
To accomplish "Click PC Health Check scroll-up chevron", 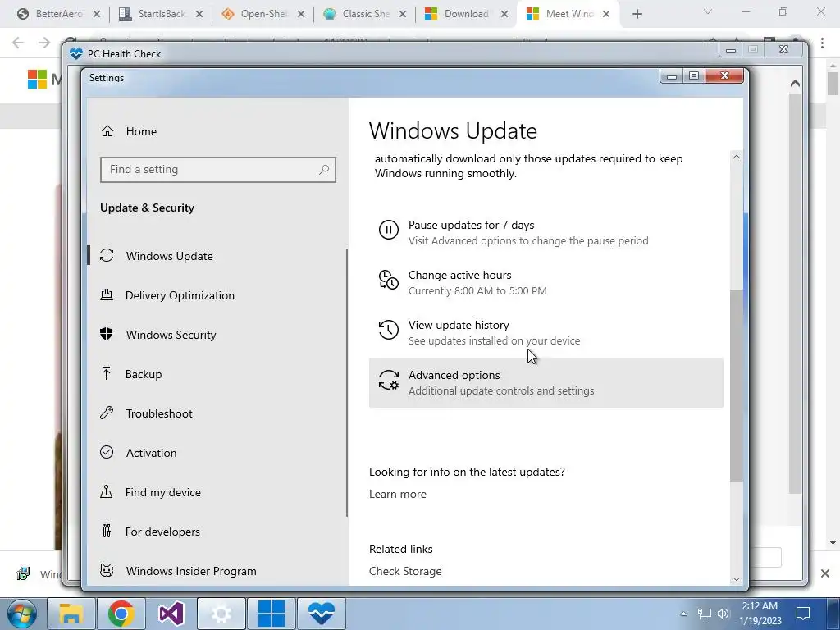I will coord(795,84).
